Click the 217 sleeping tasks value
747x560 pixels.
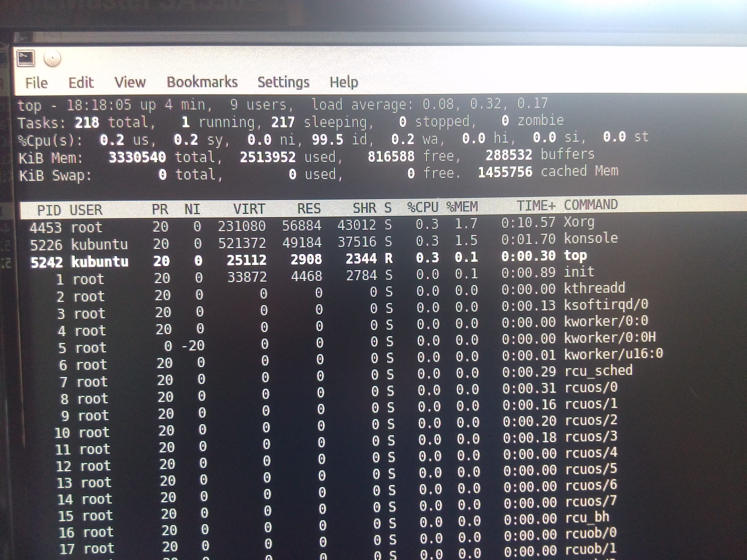tap(283, 122)
